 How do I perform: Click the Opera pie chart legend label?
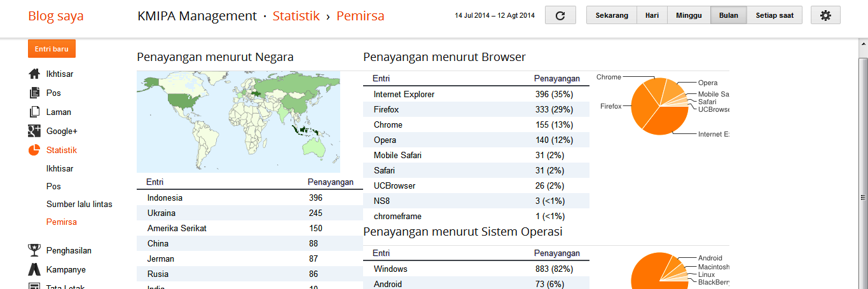click(708, 83)
